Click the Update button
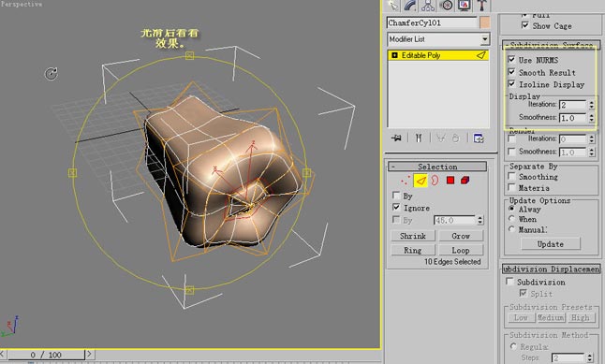This screenshot has height=364, width=605. point(550,243)
